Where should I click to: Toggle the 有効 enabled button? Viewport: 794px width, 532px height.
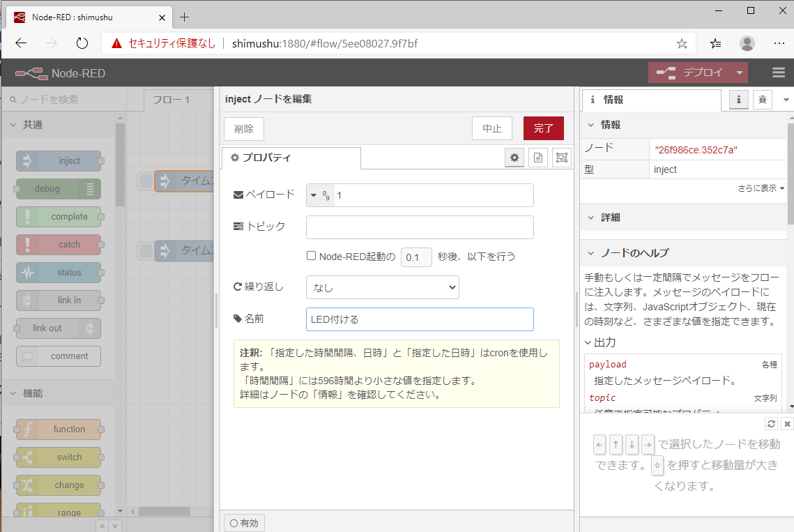pos(244,523)
